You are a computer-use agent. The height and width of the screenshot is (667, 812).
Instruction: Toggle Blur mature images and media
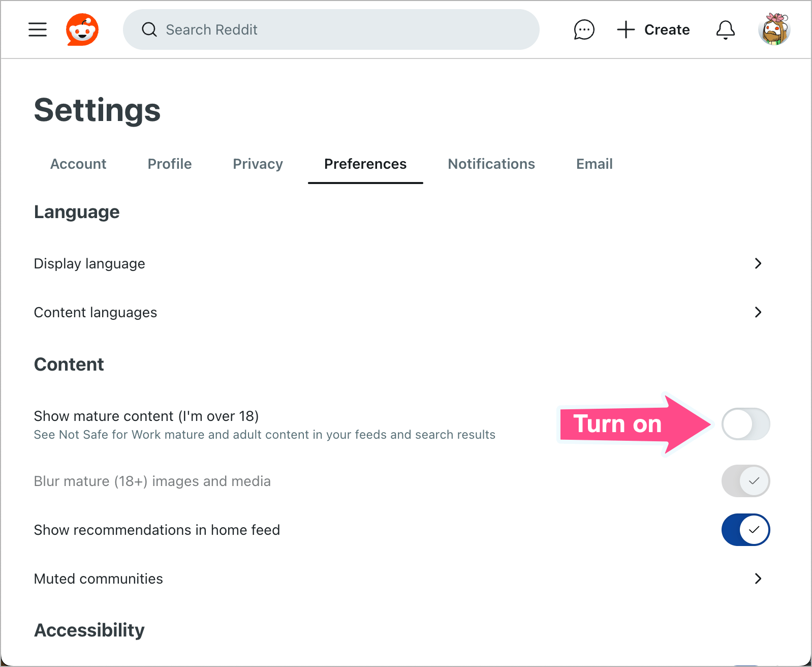tap(745, 481)
